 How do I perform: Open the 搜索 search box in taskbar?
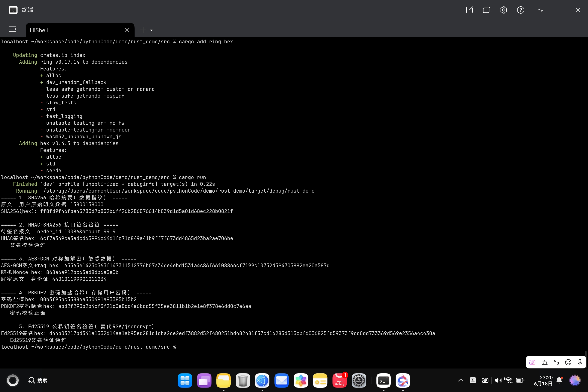[x=38, y=380]
